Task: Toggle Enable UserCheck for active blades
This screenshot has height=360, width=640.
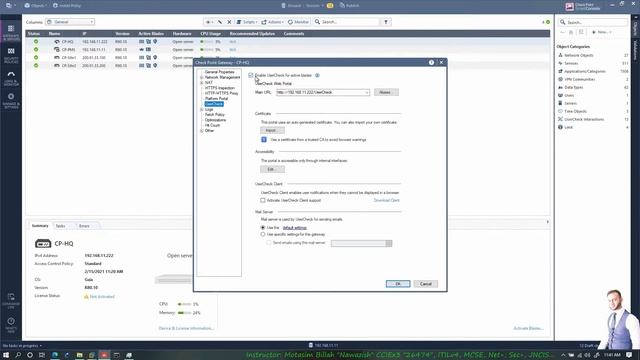Action: pyautogui.click(x=251, y=76)
